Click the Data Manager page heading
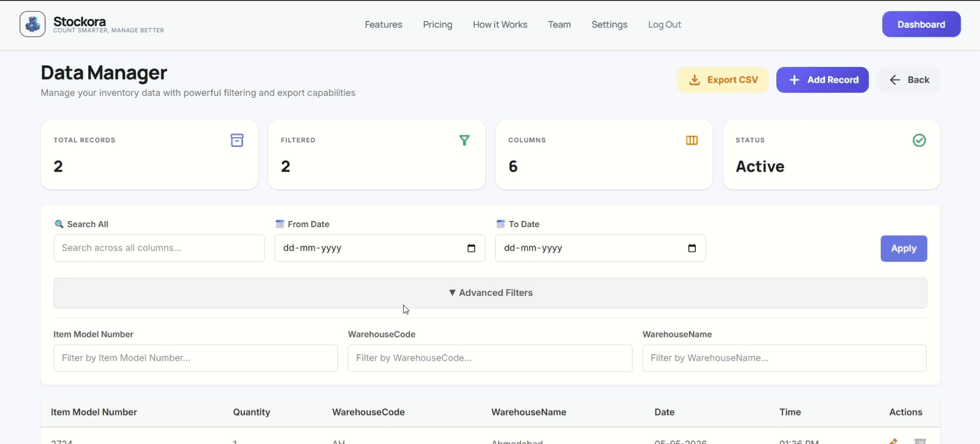980x444 pixels. tap(104, 73)
